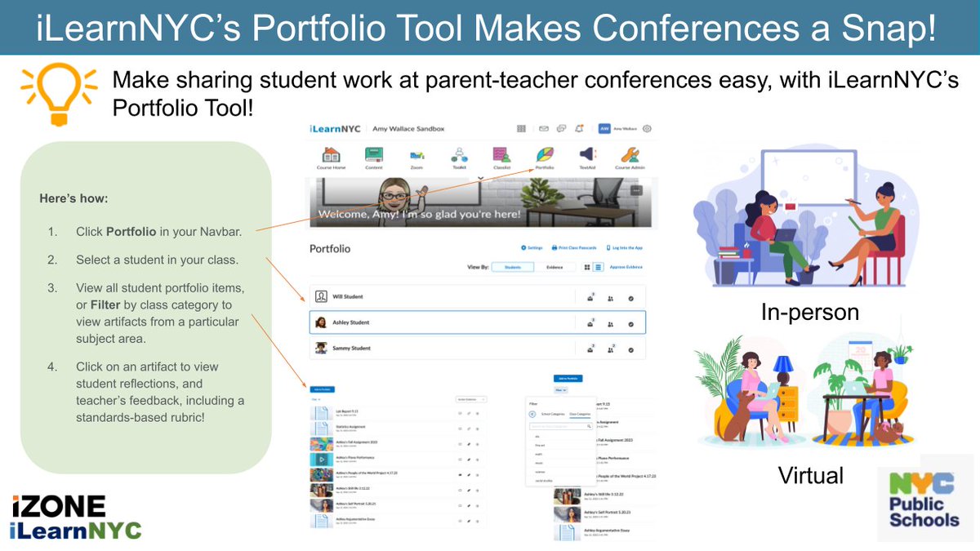The width and height of the screenshot is (980, 551).
Task: Select the Zoom navbar icon
Action: coord(416,157)
